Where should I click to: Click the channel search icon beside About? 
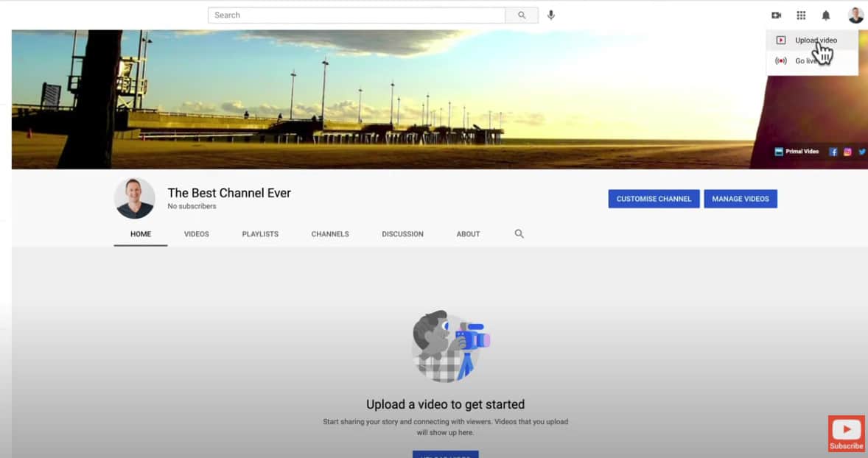click(x=519, y=233)
